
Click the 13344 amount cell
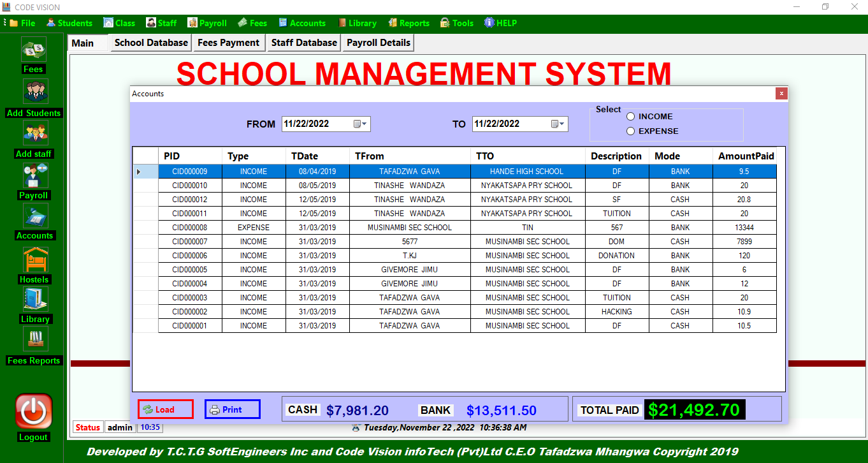[x=744, y=228]
